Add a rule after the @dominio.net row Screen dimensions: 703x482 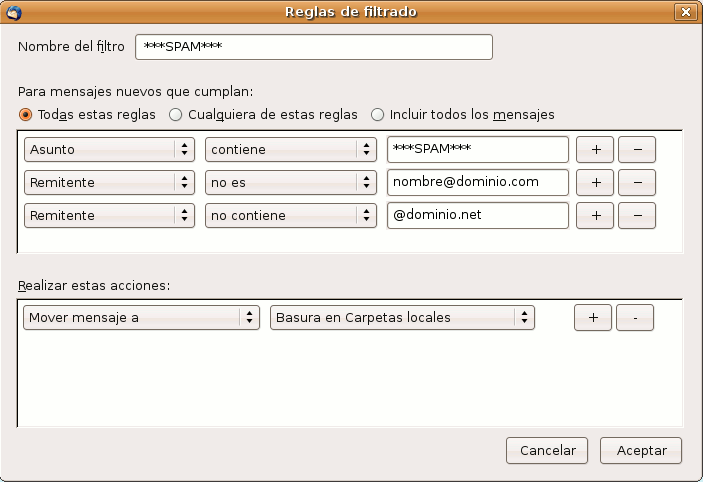[595, 216]
